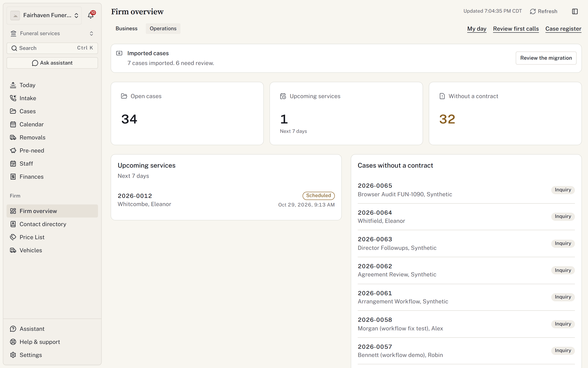Open the Contact directory
Image resolution: width=588 pixels, height=368 pixels.
[x=52, y=224]
